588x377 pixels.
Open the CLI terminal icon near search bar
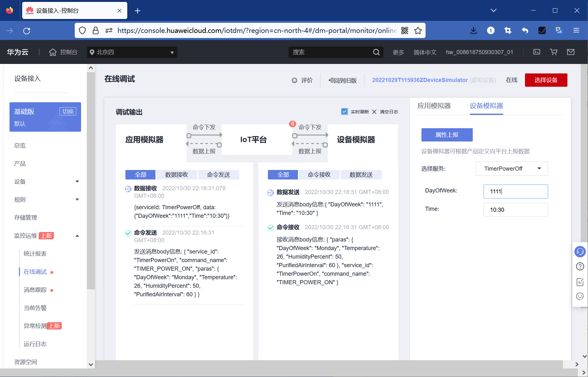point(536,52)
